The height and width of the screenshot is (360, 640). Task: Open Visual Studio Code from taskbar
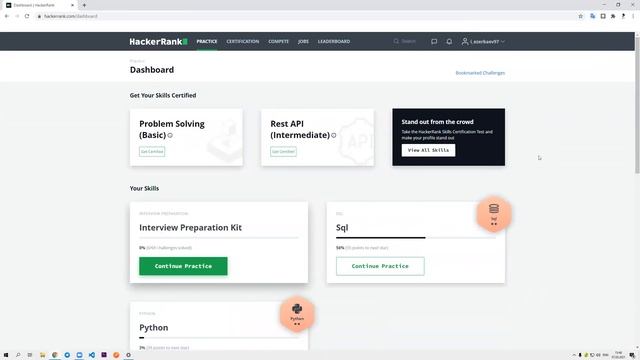tap(92, 355)
